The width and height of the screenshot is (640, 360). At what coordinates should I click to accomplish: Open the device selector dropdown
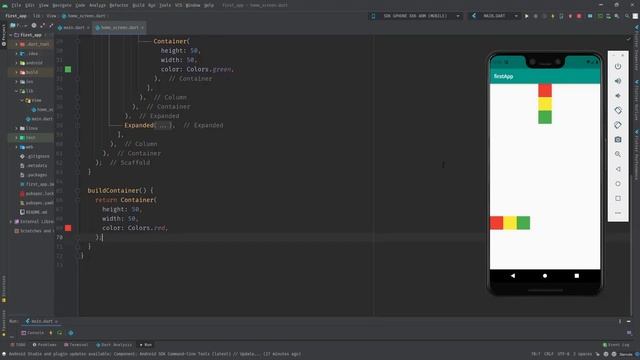tap(416, 16)
